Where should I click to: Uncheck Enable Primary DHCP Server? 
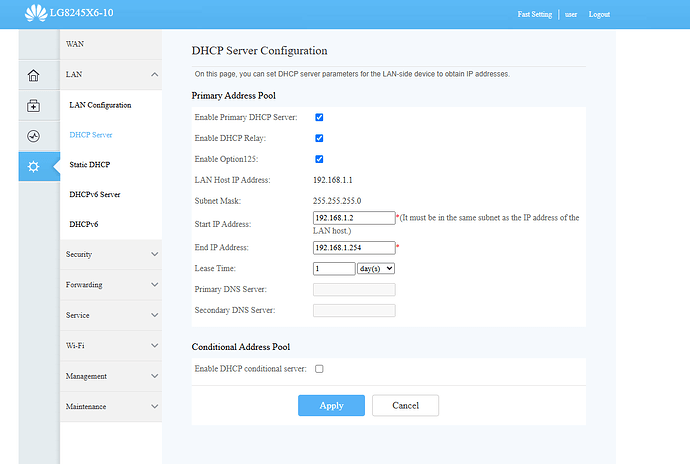click(x=319, y=117)
